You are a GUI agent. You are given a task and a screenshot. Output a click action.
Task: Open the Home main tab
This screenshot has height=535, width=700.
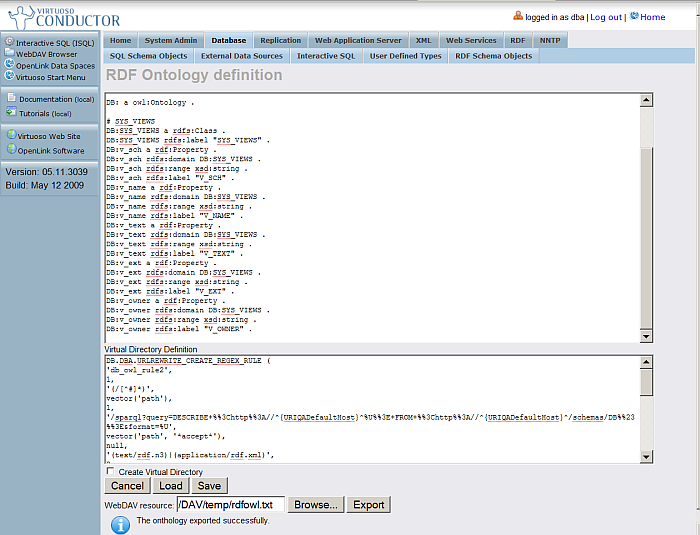tap(121, 40)
